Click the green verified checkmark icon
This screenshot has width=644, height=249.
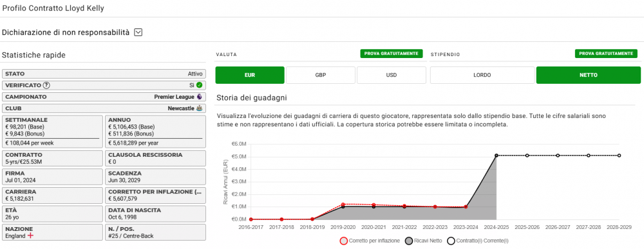click(199, 85)
